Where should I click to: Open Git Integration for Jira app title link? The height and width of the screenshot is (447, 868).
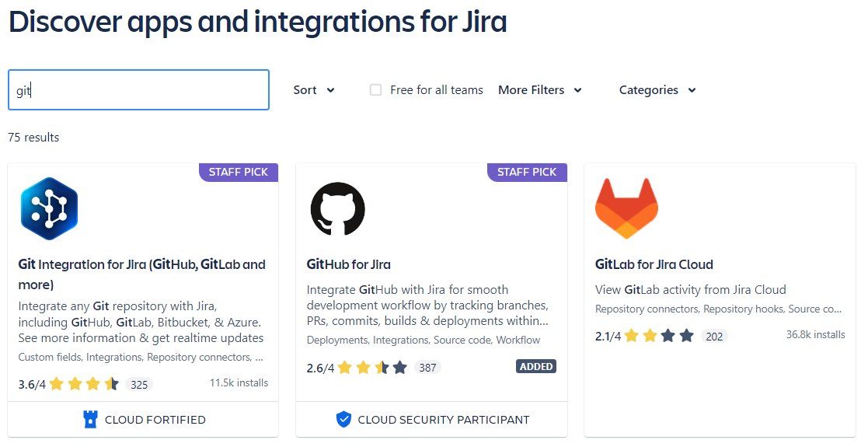[x=141, y=274]
